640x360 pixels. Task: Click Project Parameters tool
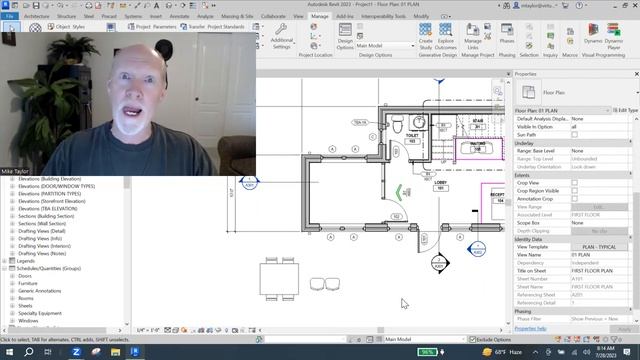pos(152,27)
